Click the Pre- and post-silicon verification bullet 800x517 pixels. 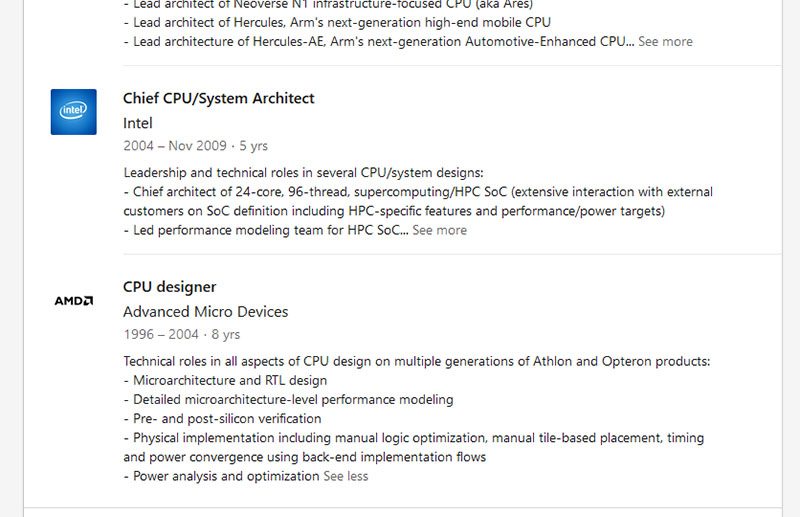click(x=222, y=418)
